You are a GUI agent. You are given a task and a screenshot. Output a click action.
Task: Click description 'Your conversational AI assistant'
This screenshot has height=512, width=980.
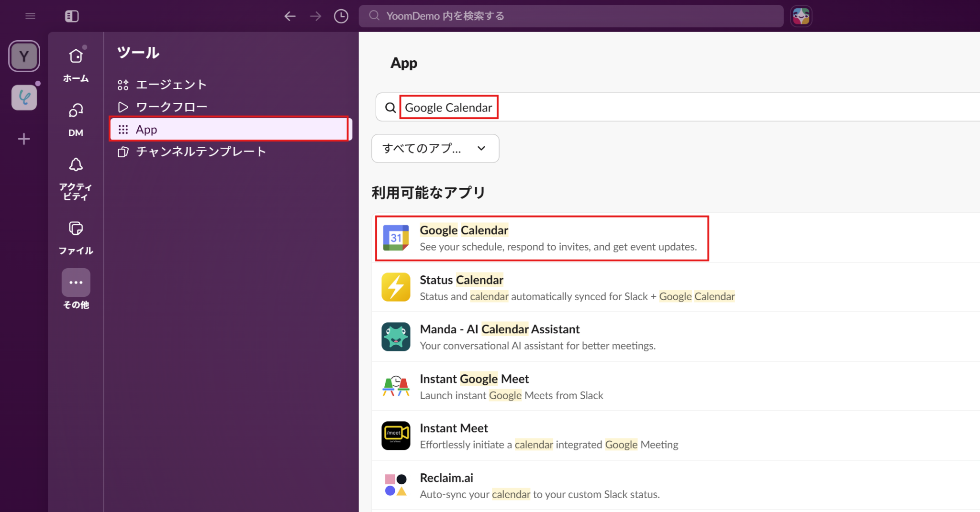(x=538, y=346)
